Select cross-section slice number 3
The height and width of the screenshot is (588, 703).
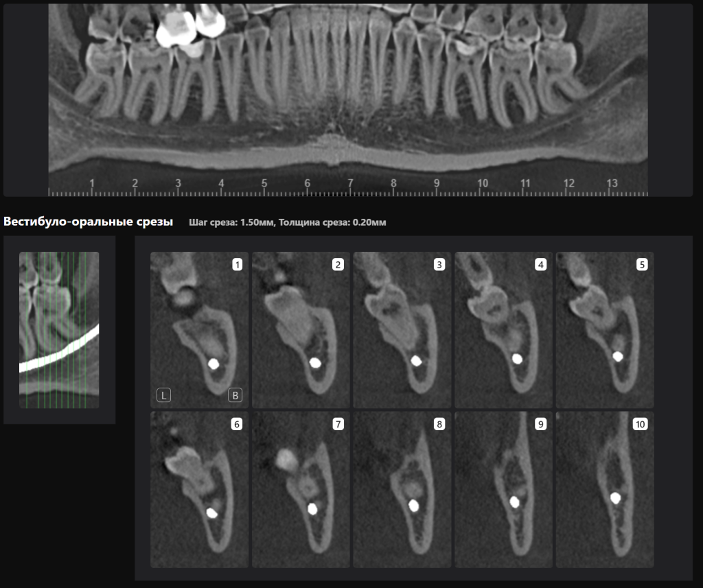click(x=402, y=330)
